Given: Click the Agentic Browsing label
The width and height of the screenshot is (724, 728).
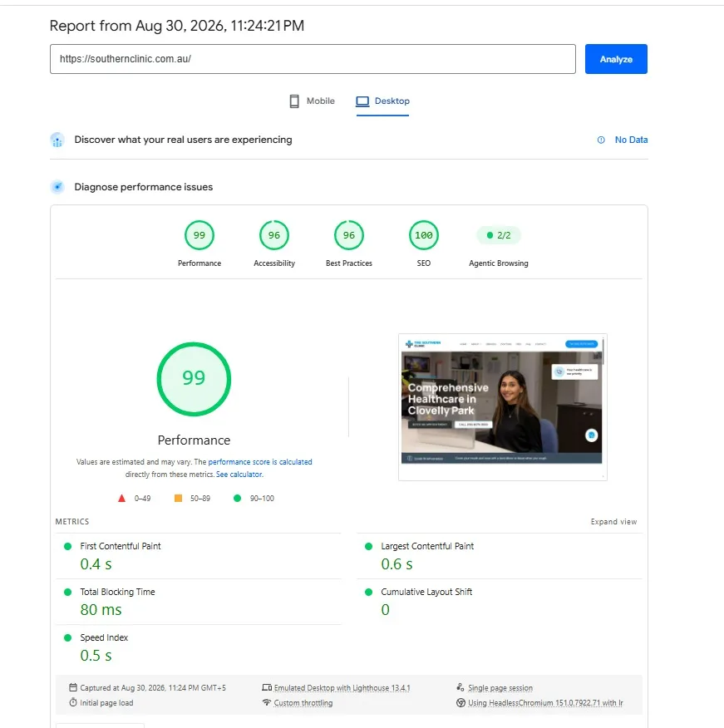Looking at the screenshot, I should [x=498, y=263].
